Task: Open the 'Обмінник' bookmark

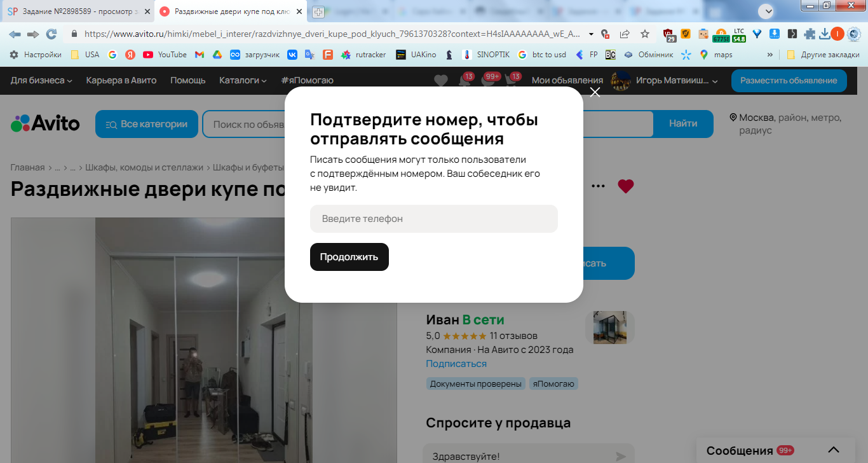Action: (x=648, y=55)
